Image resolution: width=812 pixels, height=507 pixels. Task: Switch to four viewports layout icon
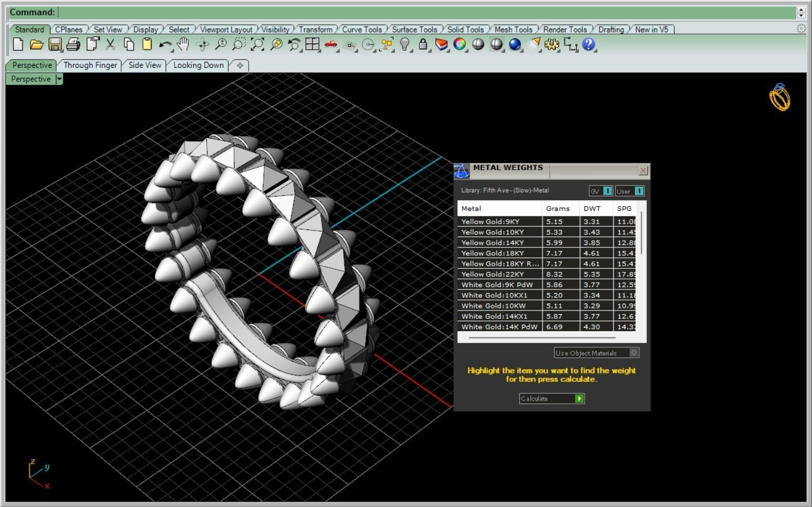pyautogui.click(x=313, y=45)
